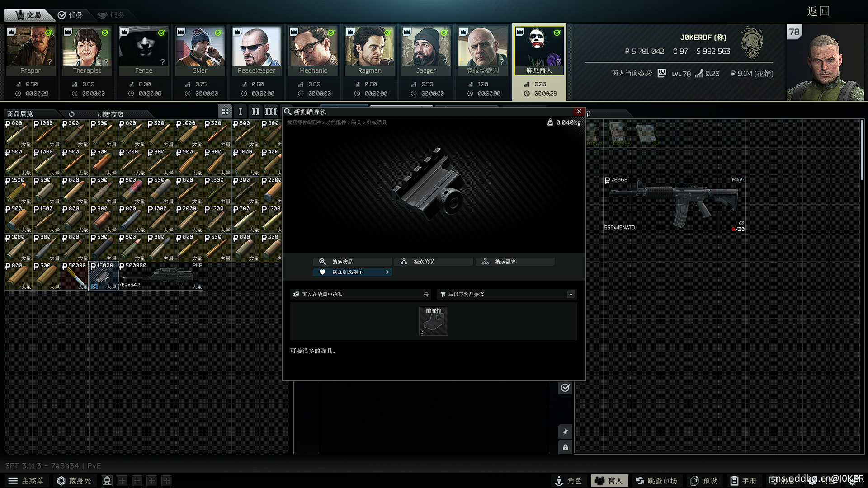This screenshot has width=868, height=488.
Task: Open the Fence trader
Action: coord(143,51)
